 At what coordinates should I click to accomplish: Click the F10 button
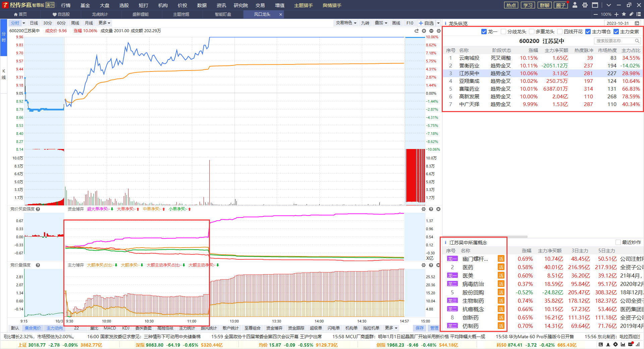coord(410,23)
